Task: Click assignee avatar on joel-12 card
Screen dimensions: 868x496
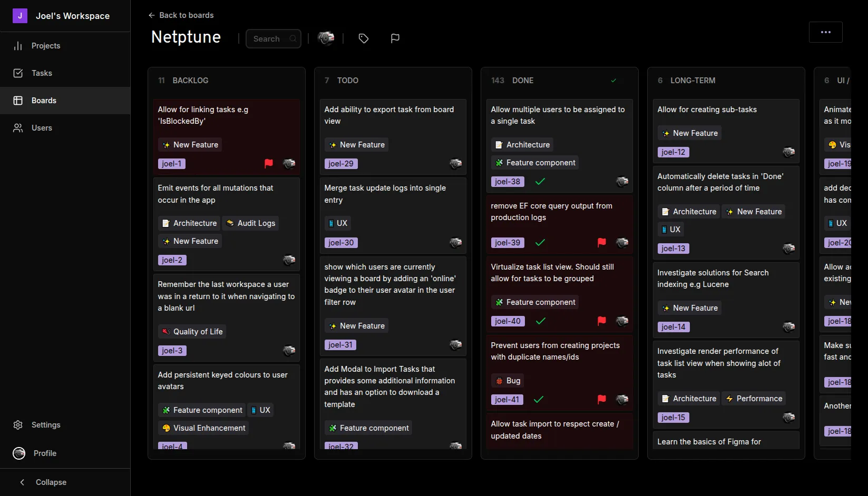Action: (788, 152)
